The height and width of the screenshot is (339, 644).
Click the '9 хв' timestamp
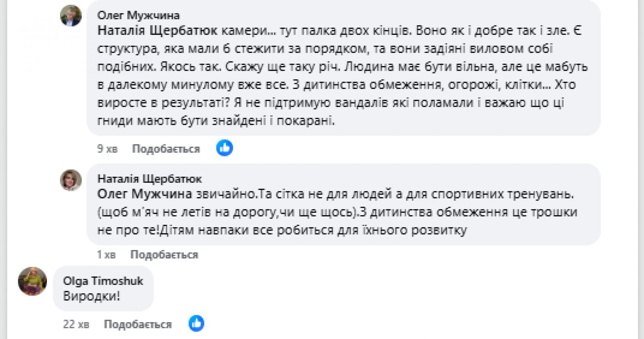[x=107, y=149]
